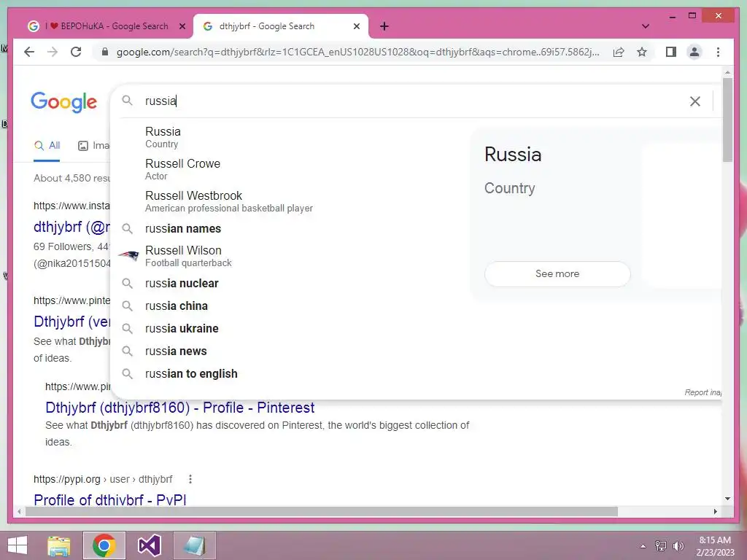Show hidden system tray icons

pyautogui.click(x=643, y=546)
